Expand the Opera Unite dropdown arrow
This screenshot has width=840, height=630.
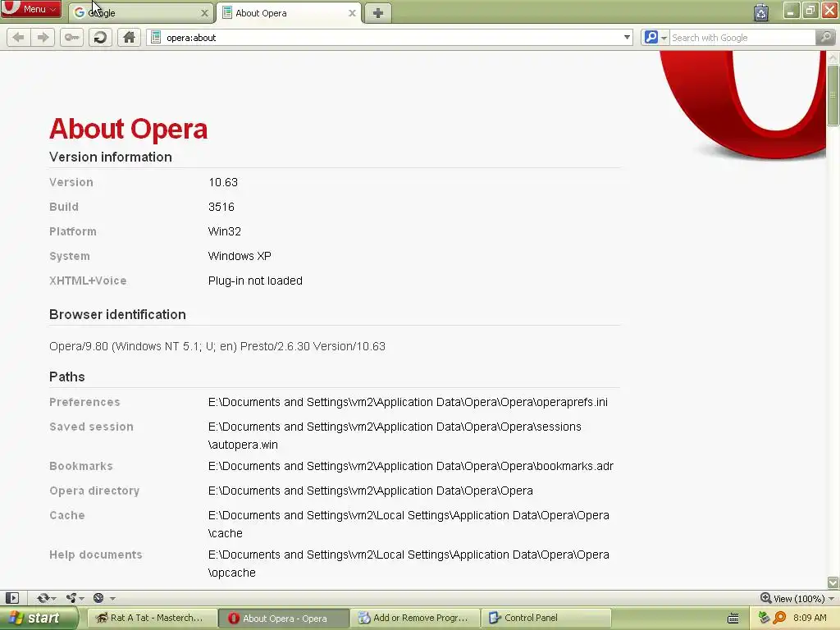pos(82,598)
